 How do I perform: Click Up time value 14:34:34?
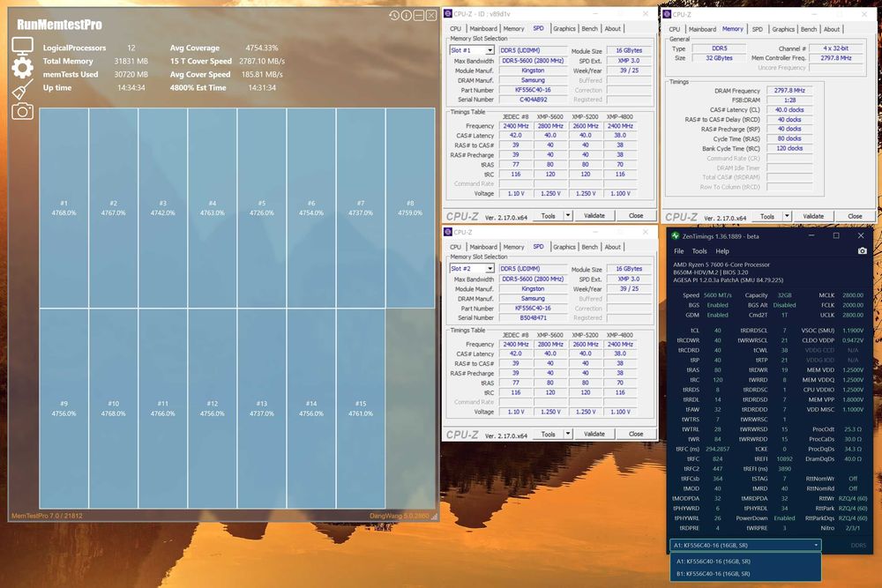131,87
